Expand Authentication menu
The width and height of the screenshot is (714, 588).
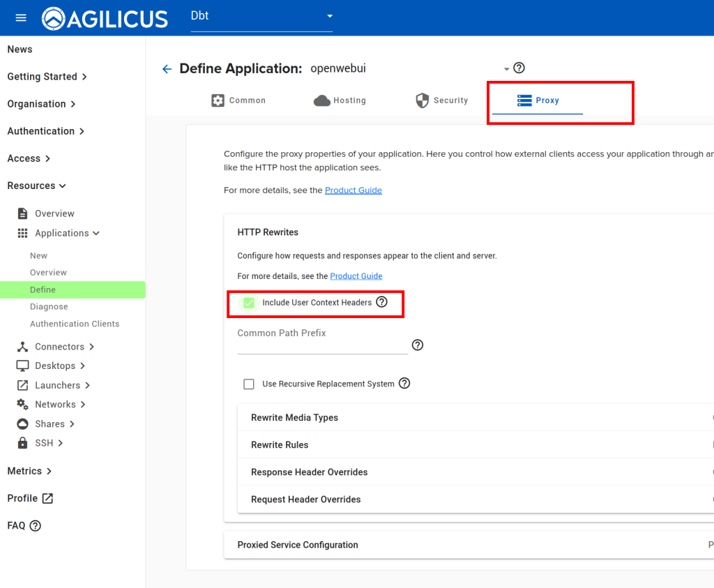tap(45, 131)
